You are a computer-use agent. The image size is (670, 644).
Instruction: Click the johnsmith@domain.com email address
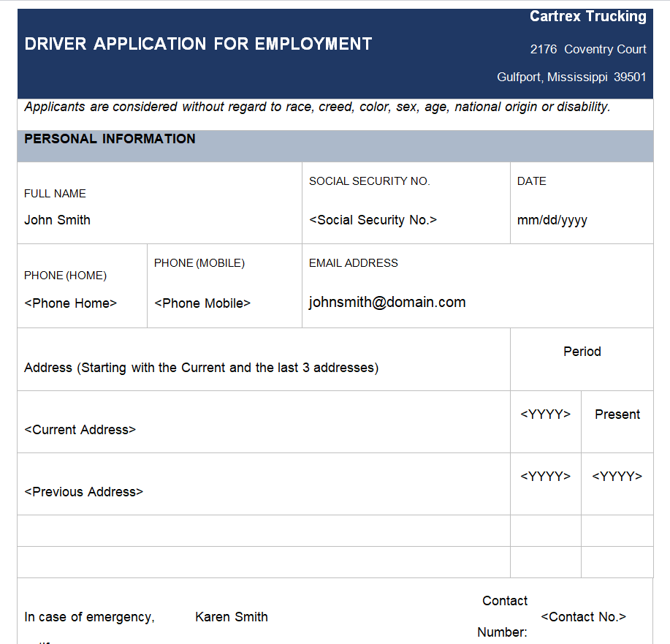[x=387, y=303]
